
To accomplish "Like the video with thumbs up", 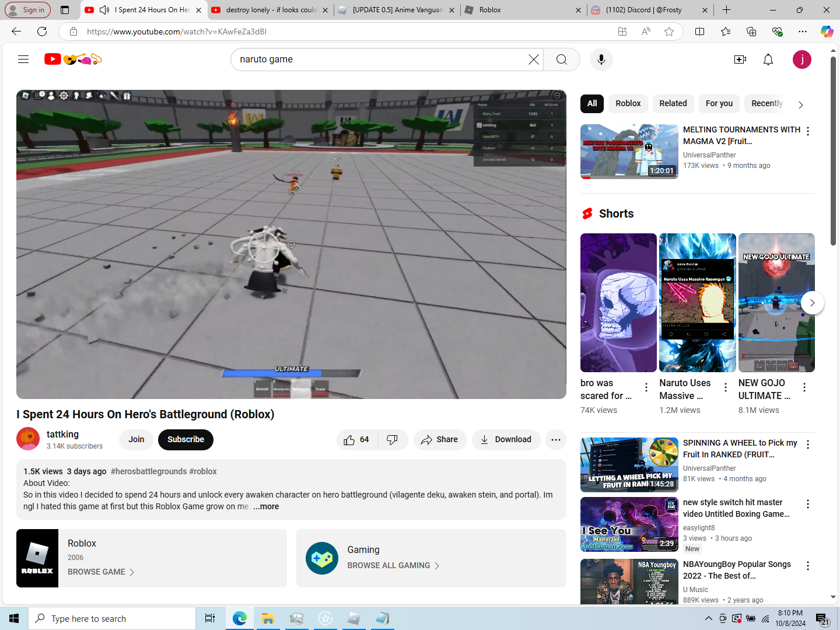I will pyautogui.click(x=357, y=440).
